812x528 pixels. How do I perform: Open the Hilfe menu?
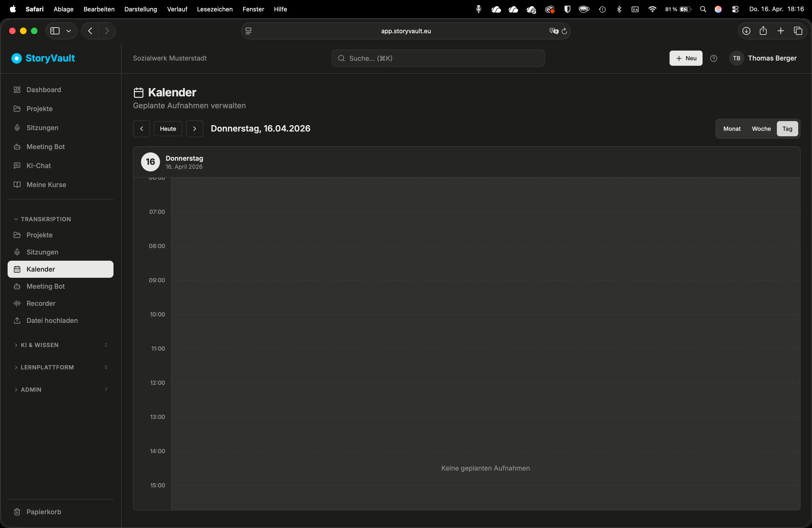tap(280, 9)
